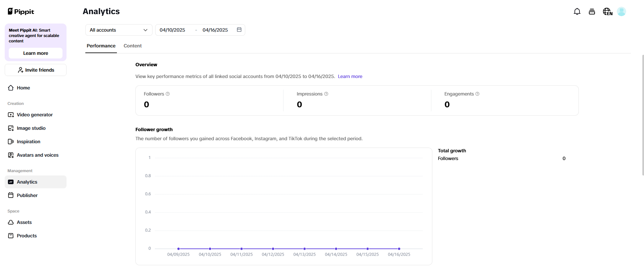Click the Analytics page title
The width and height of the screenshot is (644, 274).
pos(101,11)
